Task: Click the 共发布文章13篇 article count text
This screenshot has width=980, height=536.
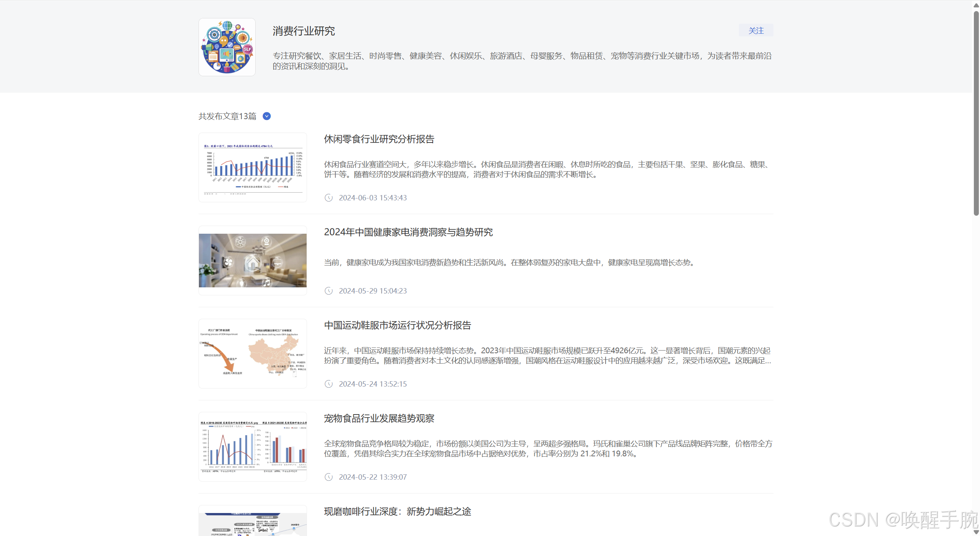Action: (227, 116)
